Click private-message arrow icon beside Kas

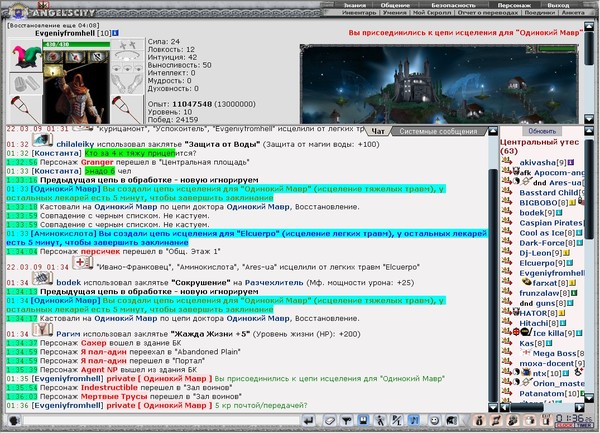click(x=507, y=342)
